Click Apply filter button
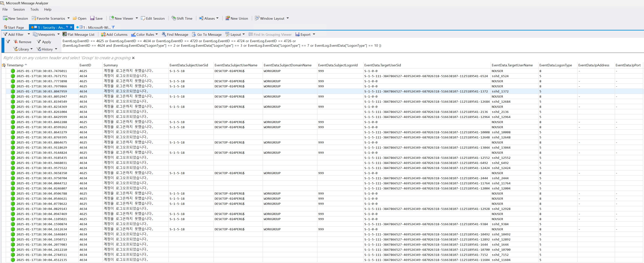This screenshot has height=263, width=644. 44,42
